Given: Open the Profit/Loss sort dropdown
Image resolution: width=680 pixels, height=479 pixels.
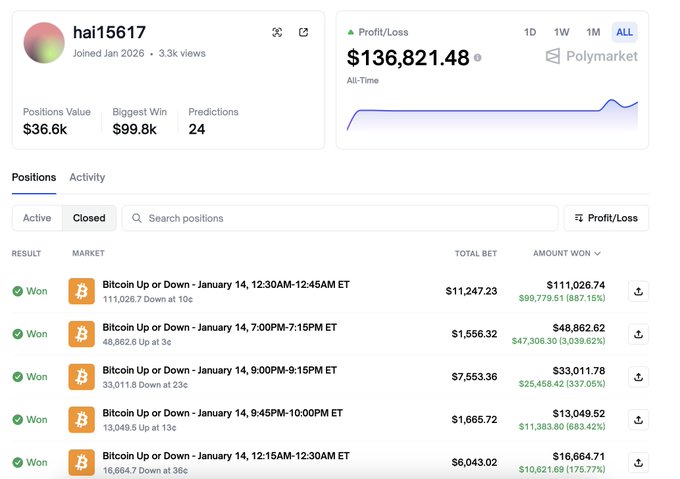Looking at the screenshot, I should pyautogui.click(x=606, y=218).
